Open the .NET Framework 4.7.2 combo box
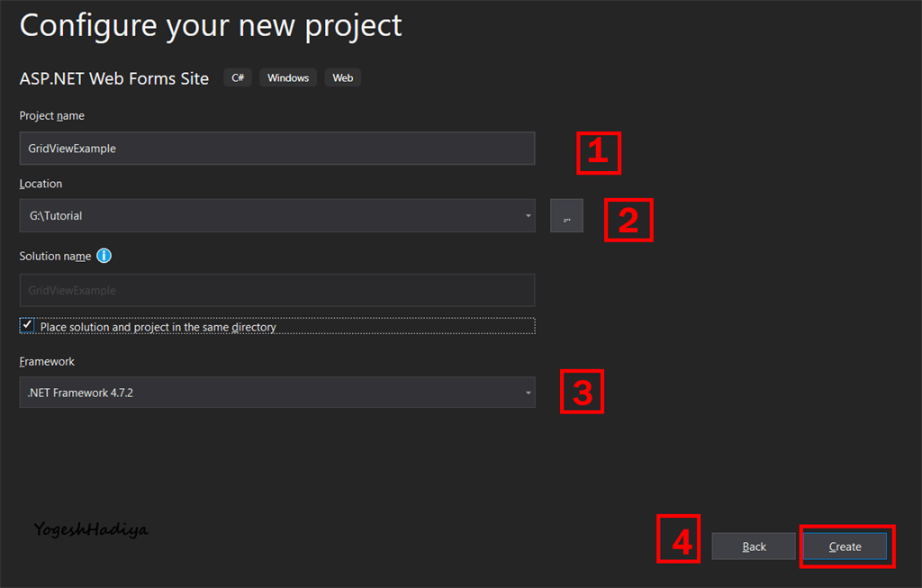Image resolution: width=922 pixels, height=588 pixels. pyautogui.click(x=277, y=393)
